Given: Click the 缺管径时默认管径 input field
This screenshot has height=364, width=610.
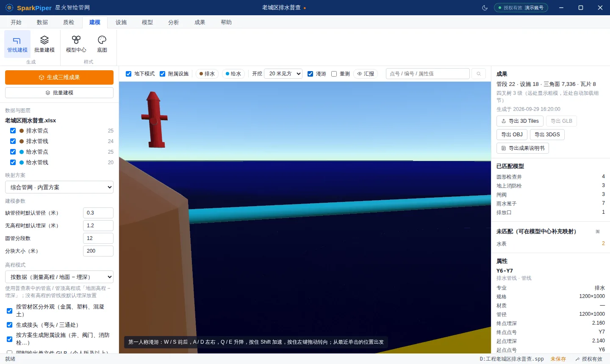Looking at the screenshot, I should [98, 213].
